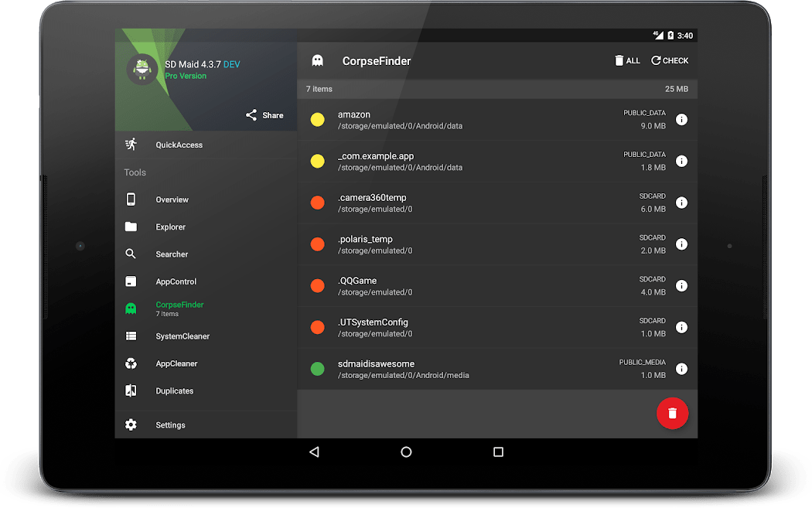Tap the red floating delete button
Viewport: 812px width, 508px height.
click(x=672, y=414)
